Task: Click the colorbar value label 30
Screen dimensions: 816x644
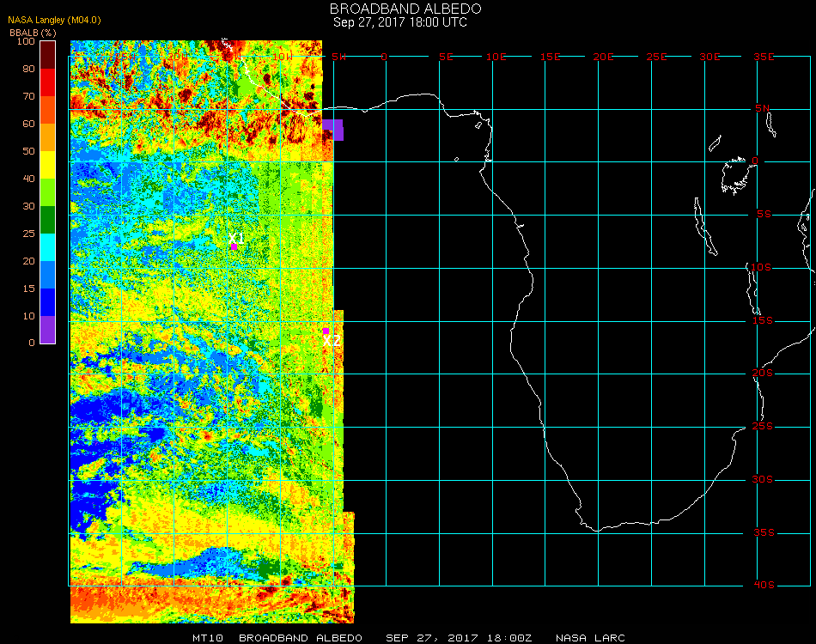Action: tap(28, 207)
